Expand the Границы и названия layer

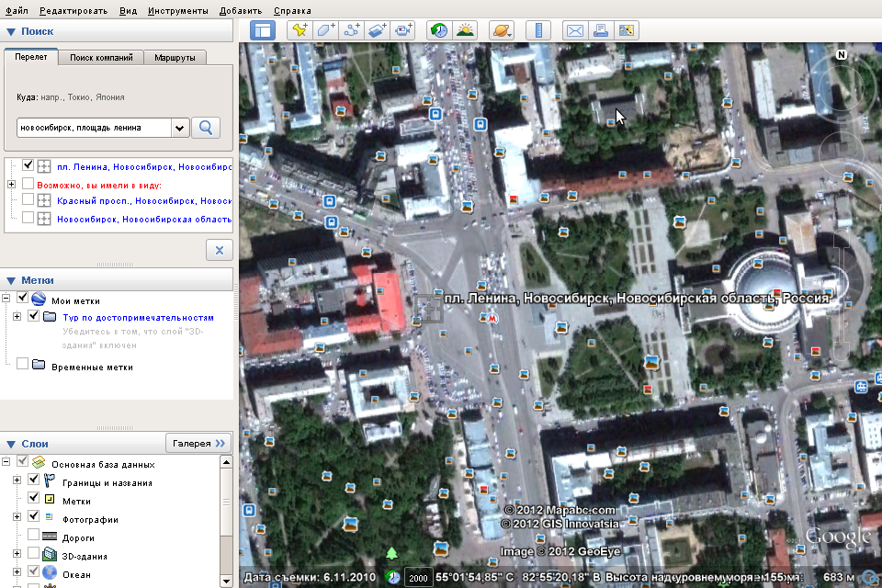pyautogui.click(x=17, y=481)
